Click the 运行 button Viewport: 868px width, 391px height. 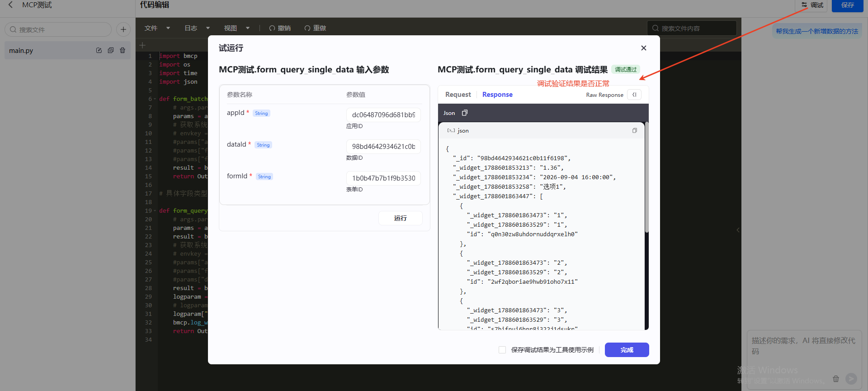[401, 218]
